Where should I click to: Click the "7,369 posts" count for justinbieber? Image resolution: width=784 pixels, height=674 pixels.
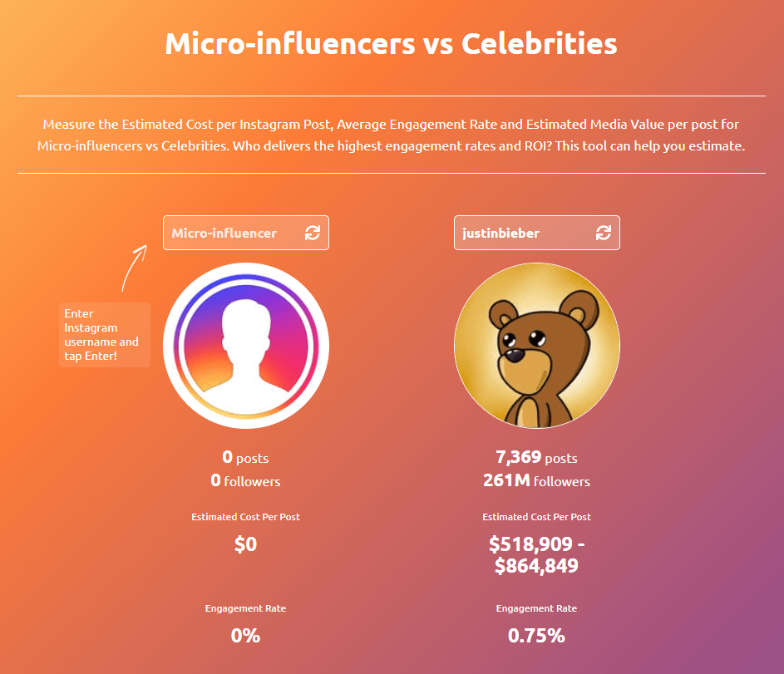click(x=536, y=457)
